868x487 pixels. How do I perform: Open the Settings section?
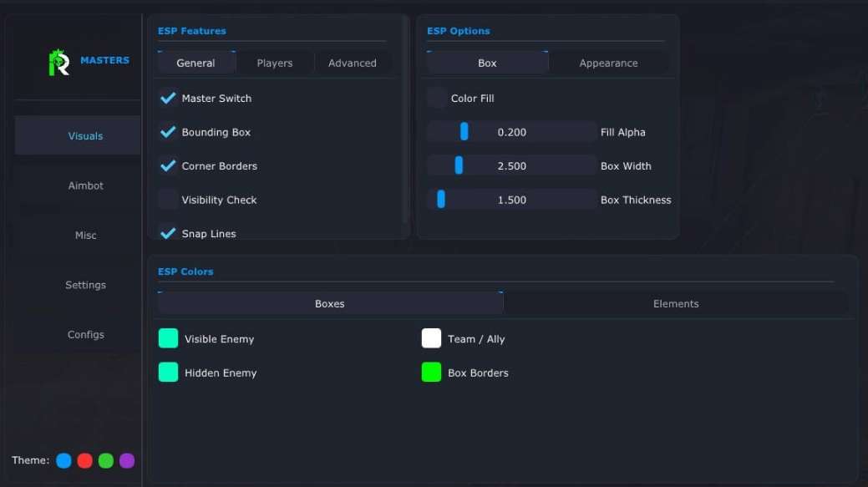click(78, 285)
